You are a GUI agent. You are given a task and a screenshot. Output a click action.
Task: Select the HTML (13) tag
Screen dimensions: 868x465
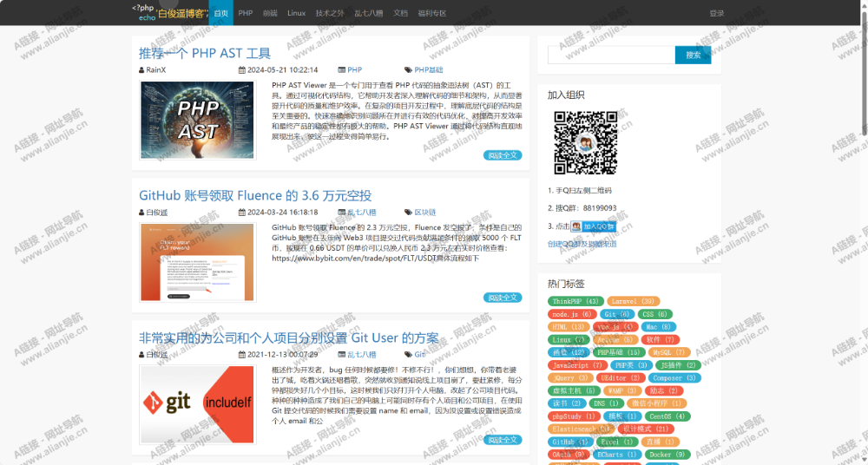(x=568, y=326)
